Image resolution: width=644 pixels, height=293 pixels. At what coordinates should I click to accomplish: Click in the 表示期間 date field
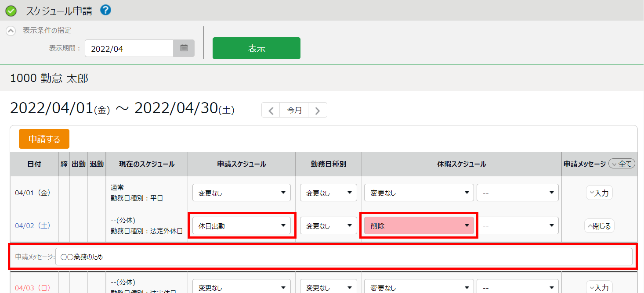tap(129, 49)
